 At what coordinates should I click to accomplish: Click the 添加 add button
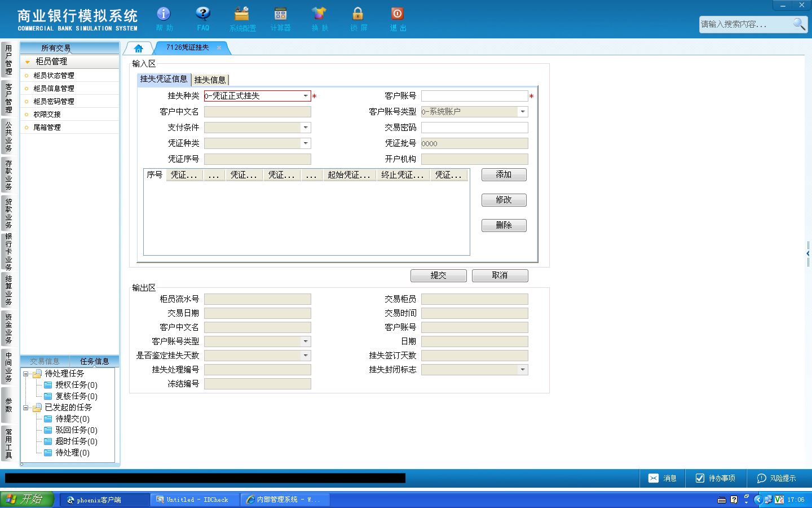point(504,175)
